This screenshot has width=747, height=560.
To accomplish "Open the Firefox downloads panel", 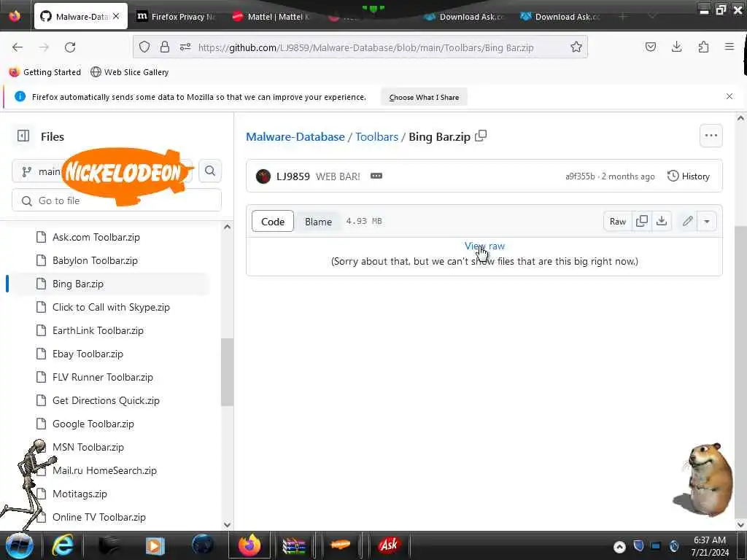I will click(676, 47).
